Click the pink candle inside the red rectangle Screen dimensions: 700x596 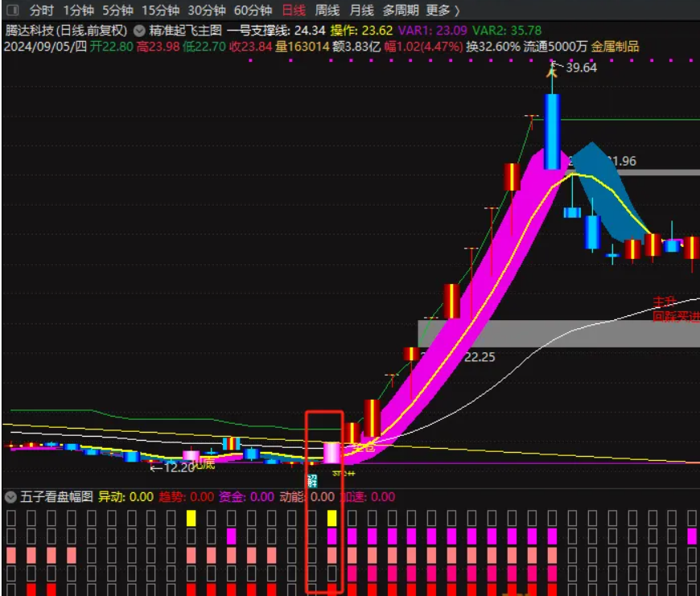click(x=331, y=453)
